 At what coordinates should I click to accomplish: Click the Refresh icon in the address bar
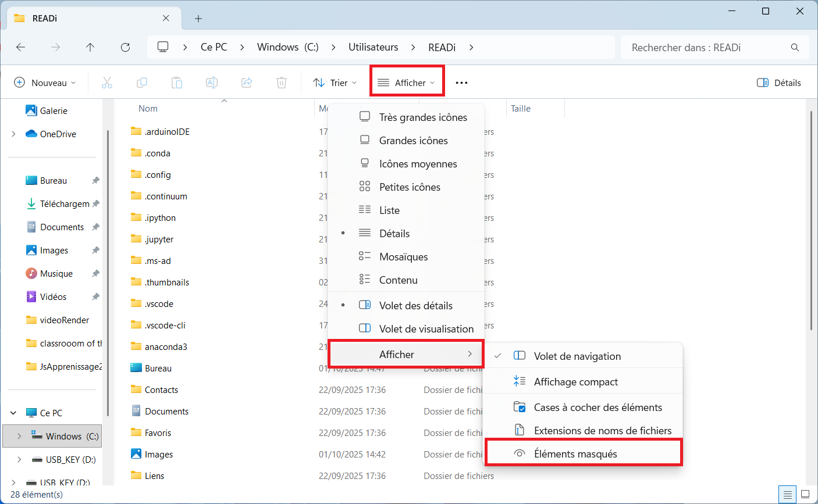(x=125, y=48)
